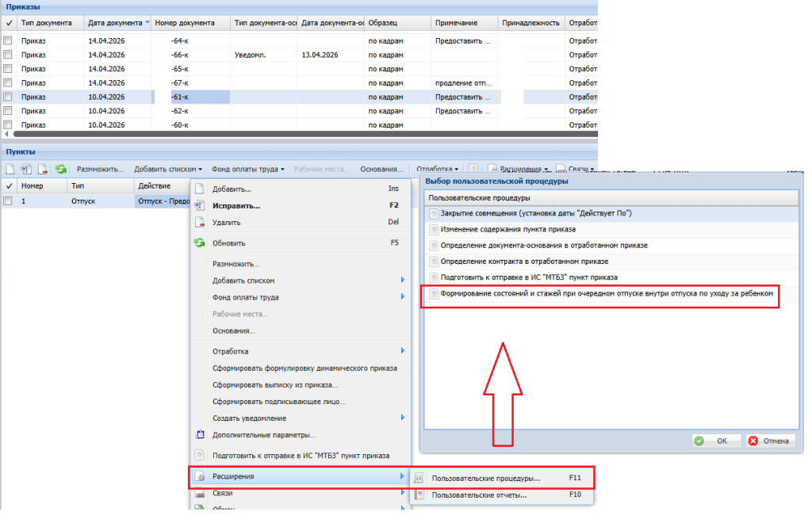This screenshot has height=523, width=812.
Task: Click the Изменение содержания пункта приказа icon
Action: point(434,229)
